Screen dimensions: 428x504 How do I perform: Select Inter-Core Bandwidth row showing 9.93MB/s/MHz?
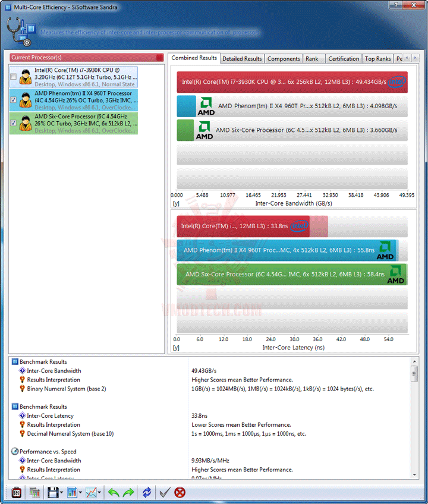point(210,461)
